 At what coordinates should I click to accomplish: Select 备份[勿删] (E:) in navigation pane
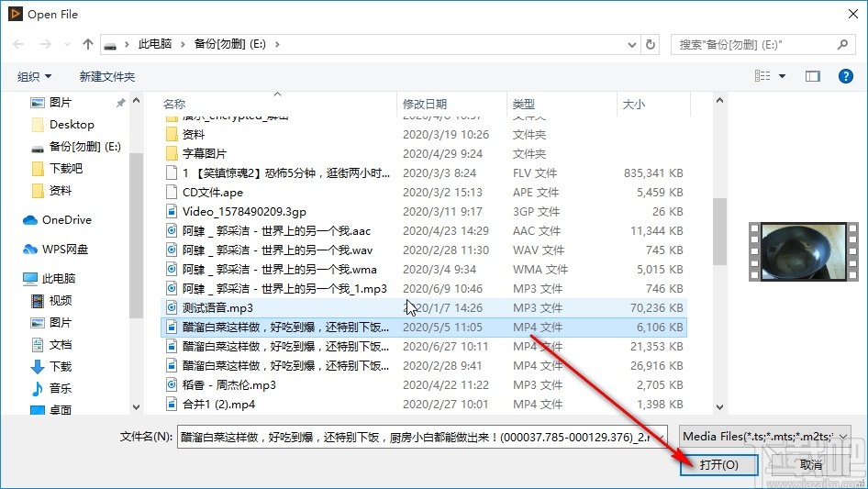coord(84,147)
